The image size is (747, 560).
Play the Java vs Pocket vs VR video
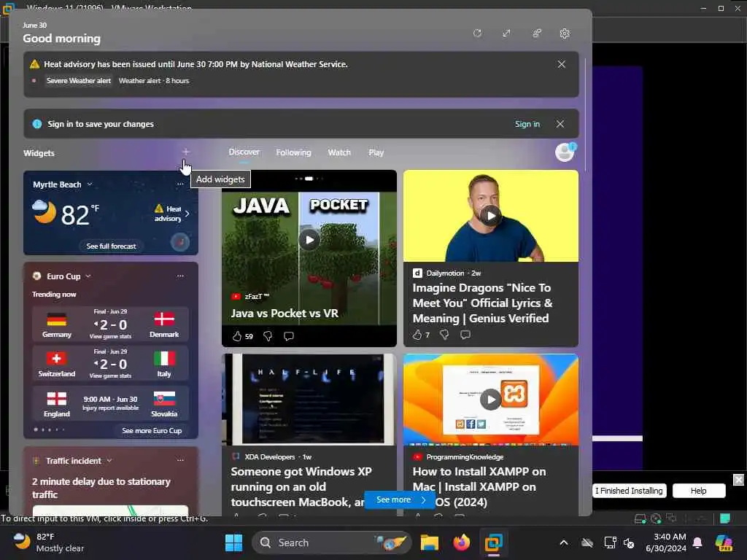(x=309, y=239)
